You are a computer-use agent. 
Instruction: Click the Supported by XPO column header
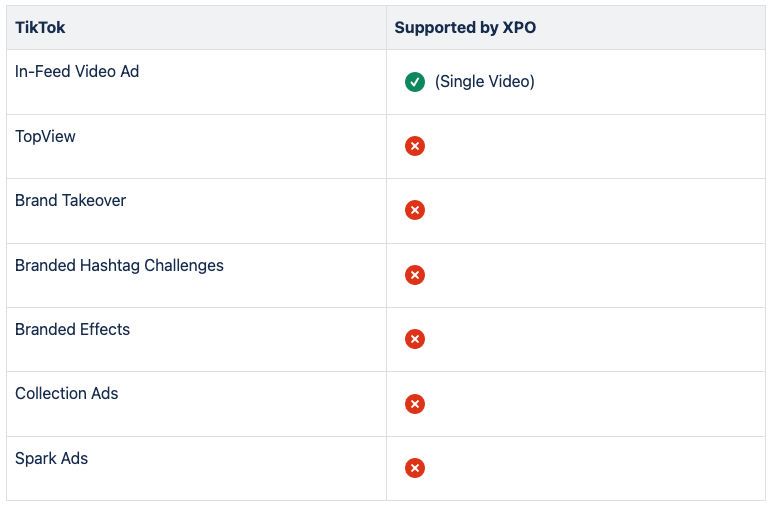[465, 28]
